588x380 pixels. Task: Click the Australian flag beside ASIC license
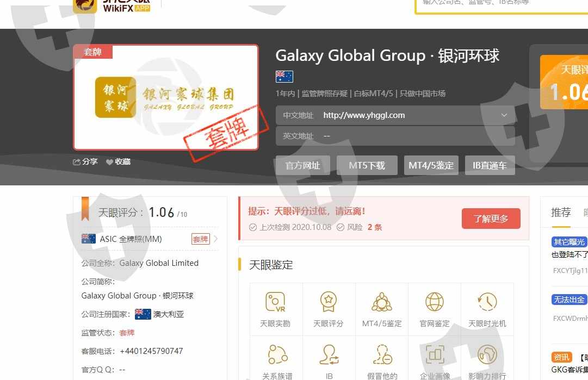tap(89, 239)
